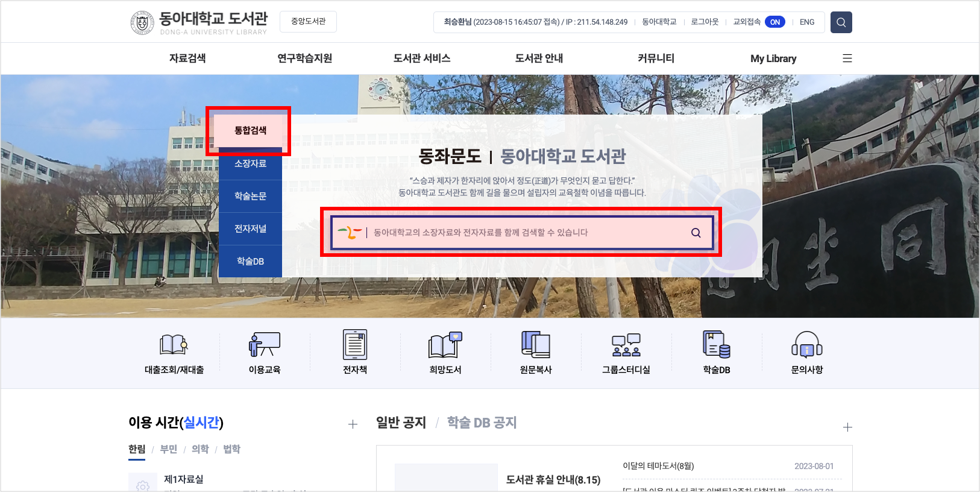Open the 그룹스터디실 group study icon
Screen dimensions: 980x492
pyautogui.click(x=626, y=345)
